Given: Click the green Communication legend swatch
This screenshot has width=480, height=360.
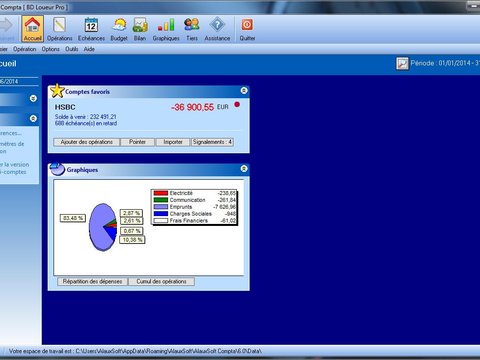Looking at the screenshot, I should [x=161, y=200].
